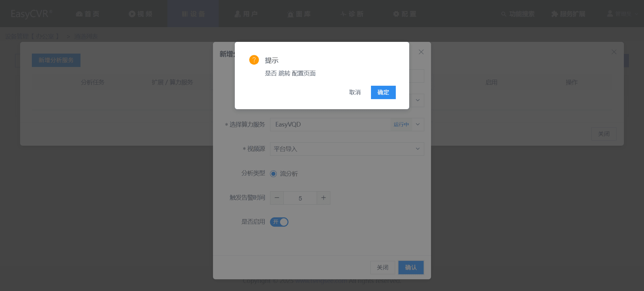Open the 用户 menu item

point(246,14)
